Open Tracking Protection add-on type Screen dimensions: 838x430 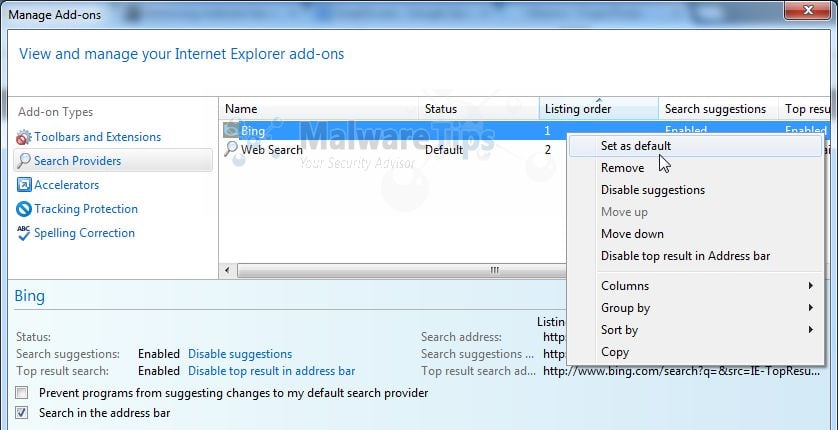point(86,209)
